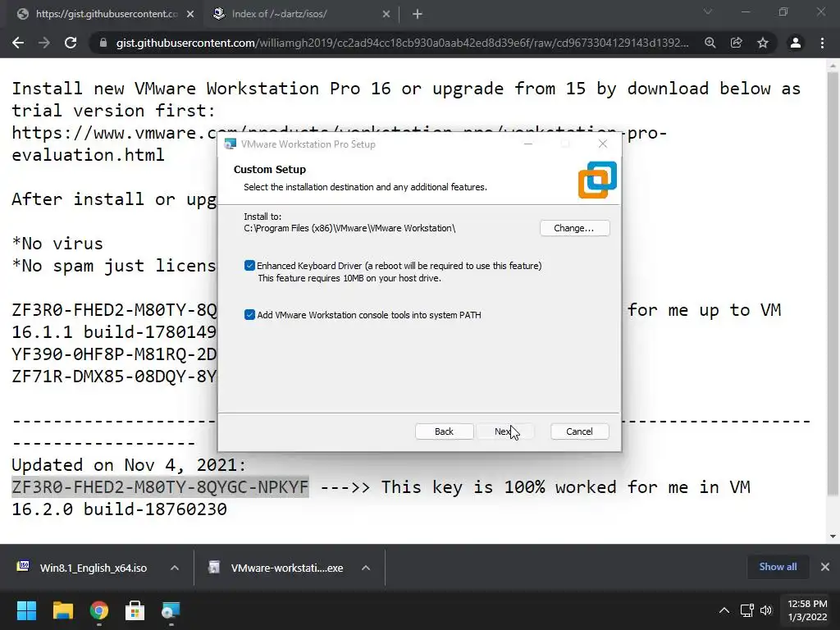
Task: Click the '16.2.0 build-18760230' text
Action: point(119,509)
